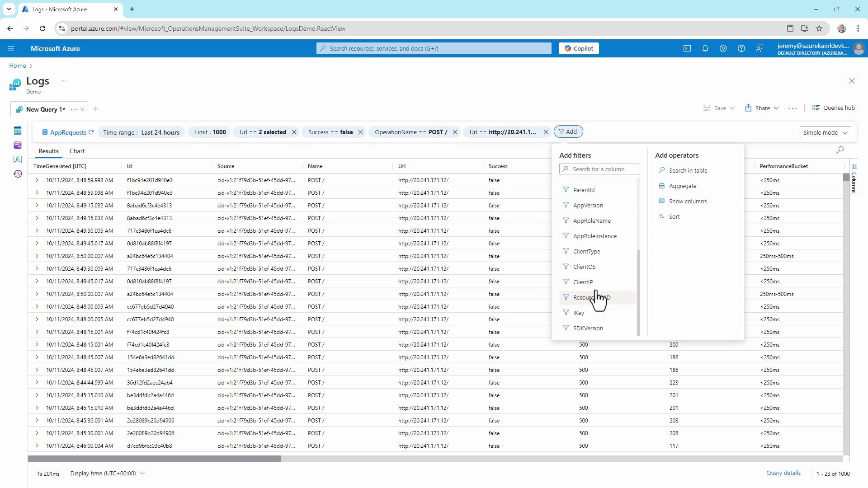This screenshot has width=868, height=488.
Task: Expand the row with Id 36d12fd2aec24ab4
Action: tap(37, 382)
